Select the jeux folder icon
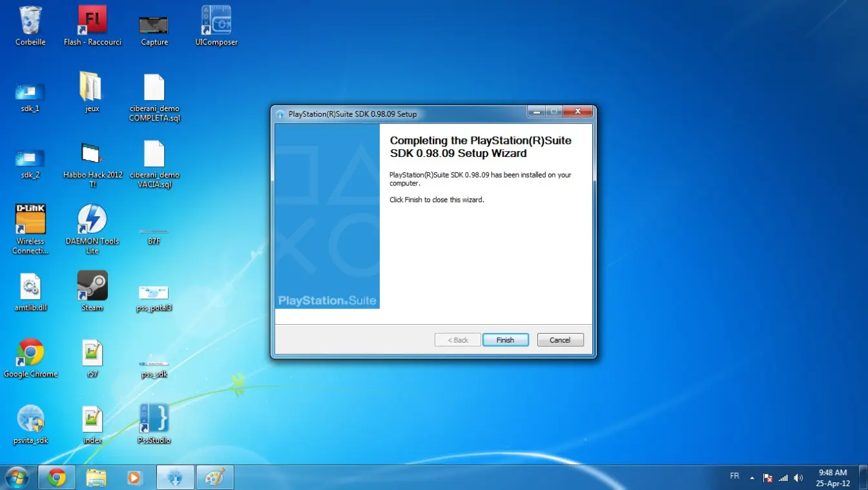 pos(92,92)
